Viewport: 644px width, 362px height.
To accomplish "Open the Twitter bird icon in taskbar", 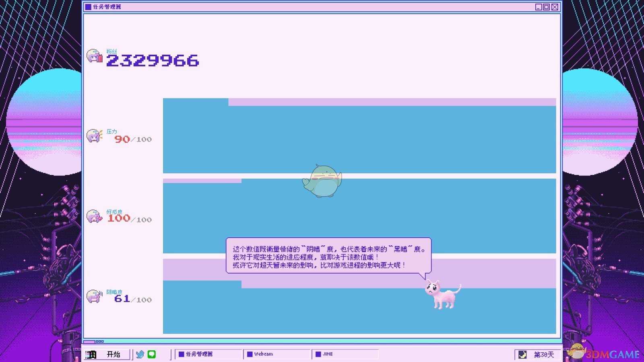I will tap(140, 354).
